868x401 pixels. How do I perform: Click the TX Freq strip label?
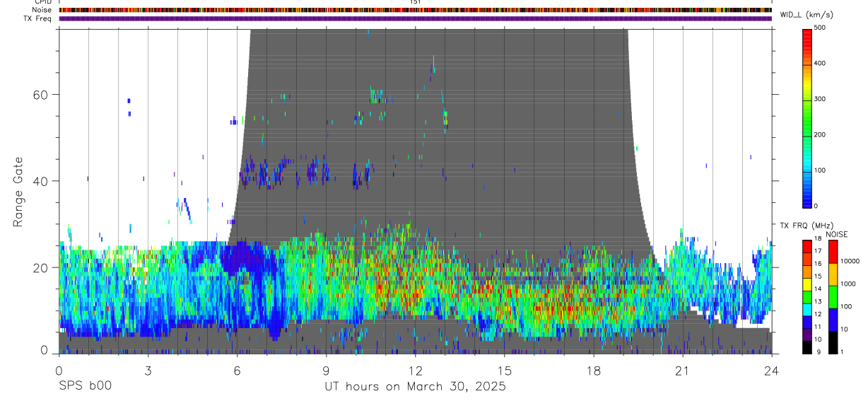(37, 18)
